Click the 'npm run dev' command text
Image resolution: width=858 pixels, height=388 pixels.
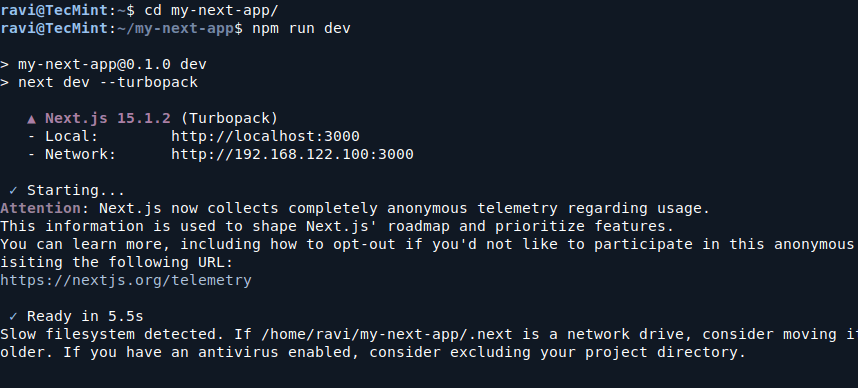point(301,28)
